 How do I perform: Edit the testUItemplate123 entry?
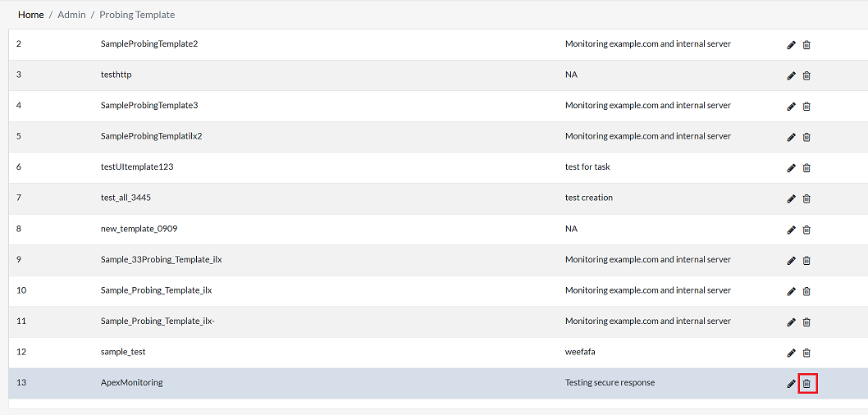[x=791, y=168]
